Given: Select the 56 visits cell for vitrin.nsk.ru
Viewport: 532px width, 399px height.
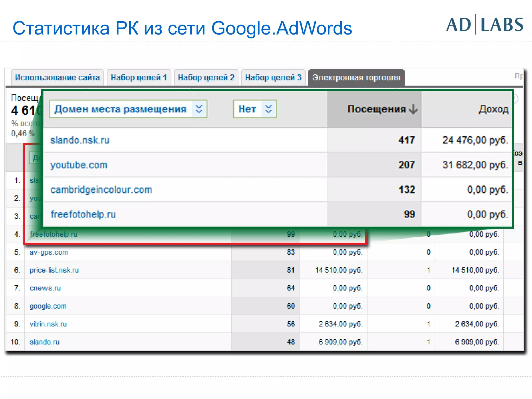Looking at the screenshot, I should 265,324.
